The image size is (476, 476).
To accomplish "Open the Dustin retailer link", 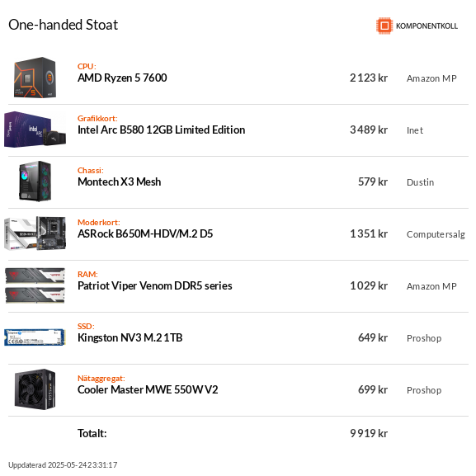I will coord(420,182).
